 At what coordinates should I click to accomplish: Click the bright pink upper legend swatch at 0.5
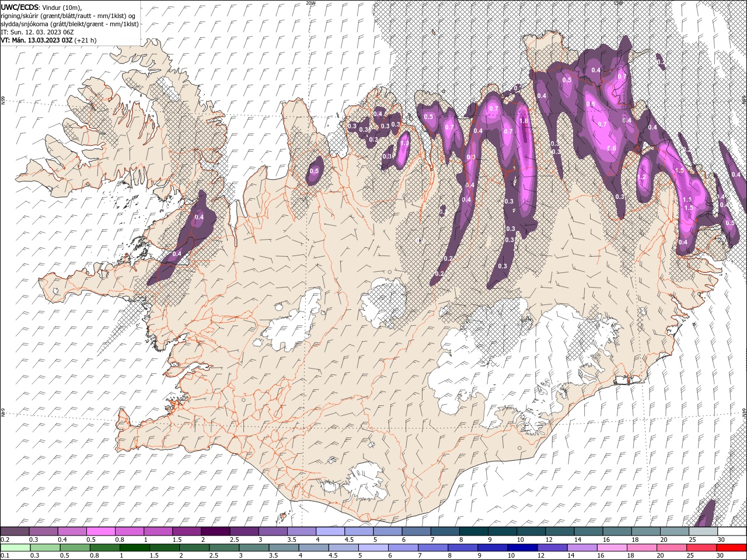coord(100,531)
